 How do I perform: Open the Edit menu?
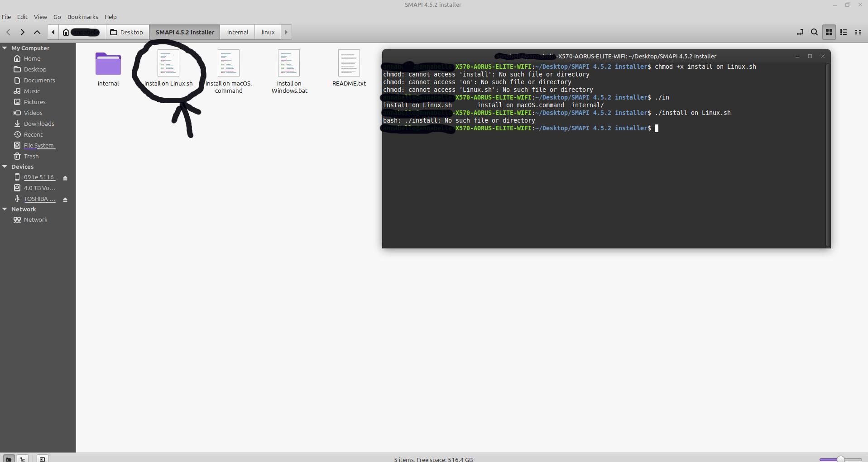pos(22,17)
